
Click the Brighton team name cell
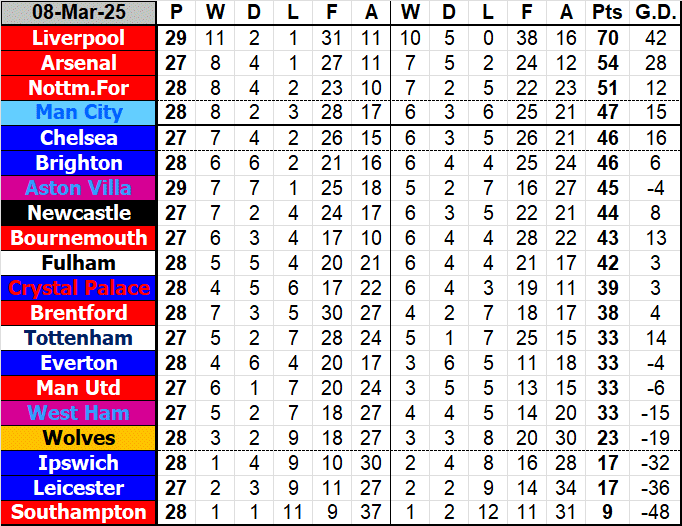(x=79, y=163)
